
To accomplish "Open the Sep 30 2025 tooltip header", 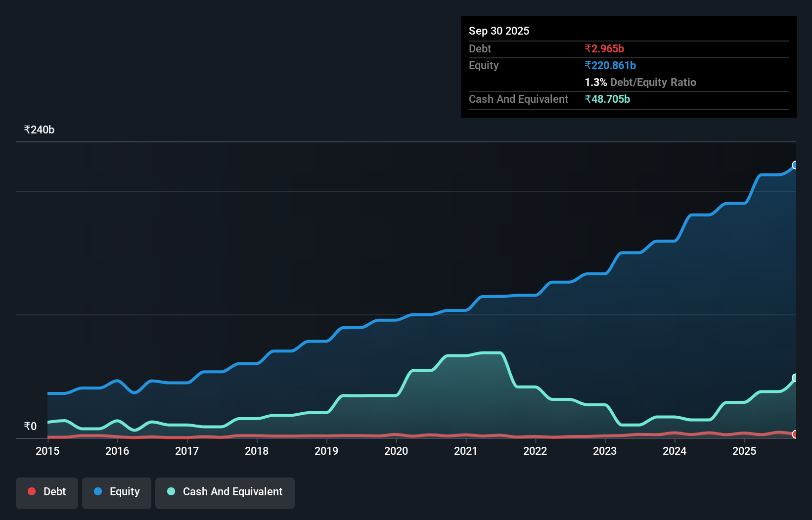I will tap(499, 31).
